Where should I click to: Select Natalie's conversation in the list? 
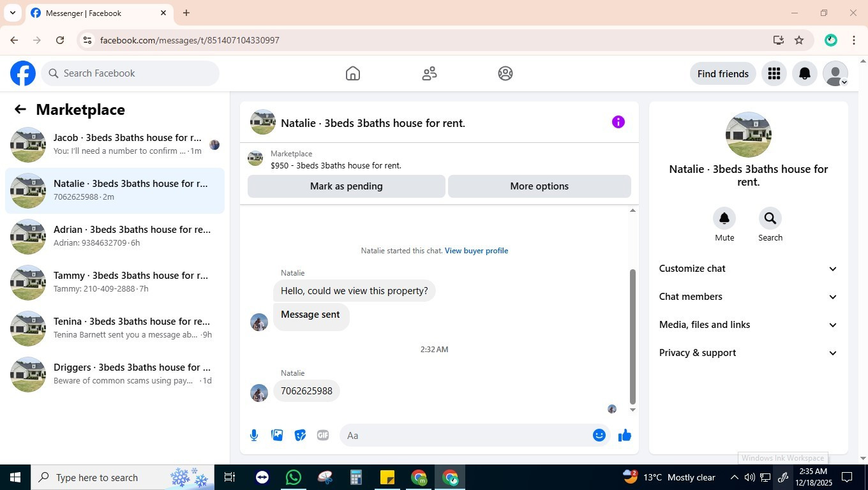pos(115,191)
